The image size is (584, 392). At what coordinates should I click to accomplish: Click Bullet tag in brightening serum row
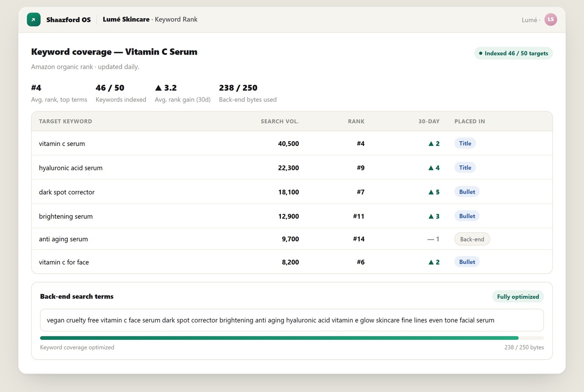point(467,216)
